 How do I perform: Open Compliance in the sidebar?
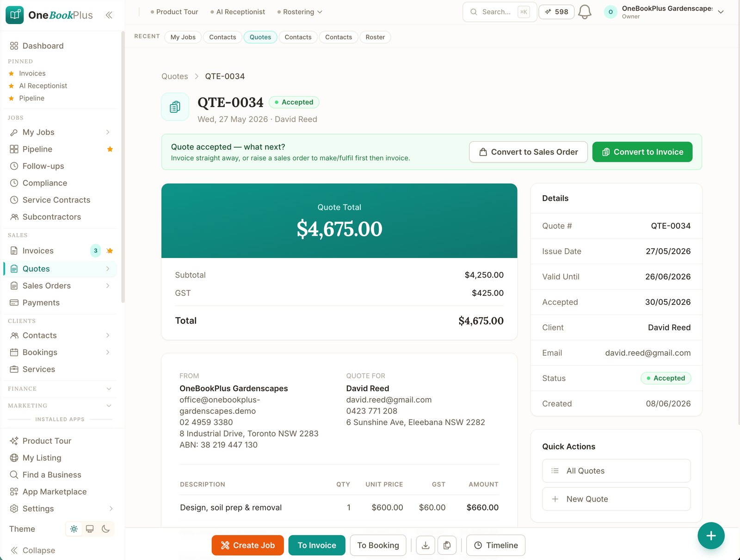(44, 183)
